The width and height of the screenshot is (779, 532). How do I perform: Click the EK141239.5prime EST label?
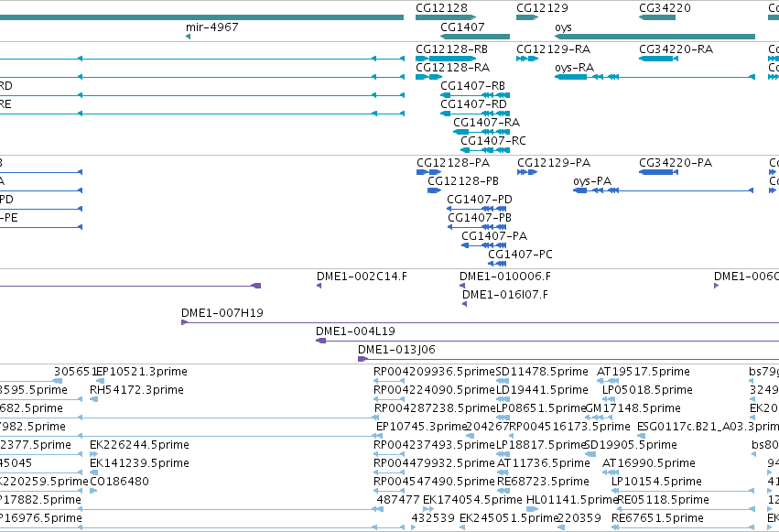pos(140,463)
